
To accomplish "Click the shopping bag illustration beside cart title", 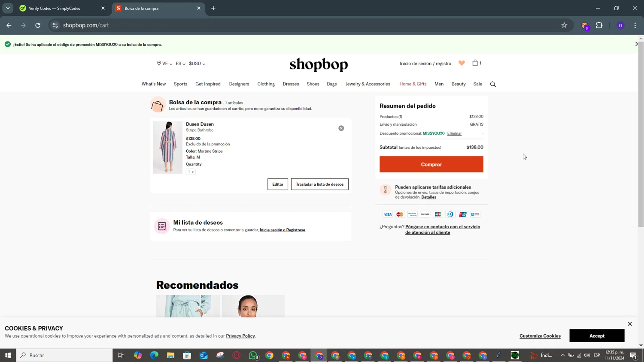I will tap(158, 105).
